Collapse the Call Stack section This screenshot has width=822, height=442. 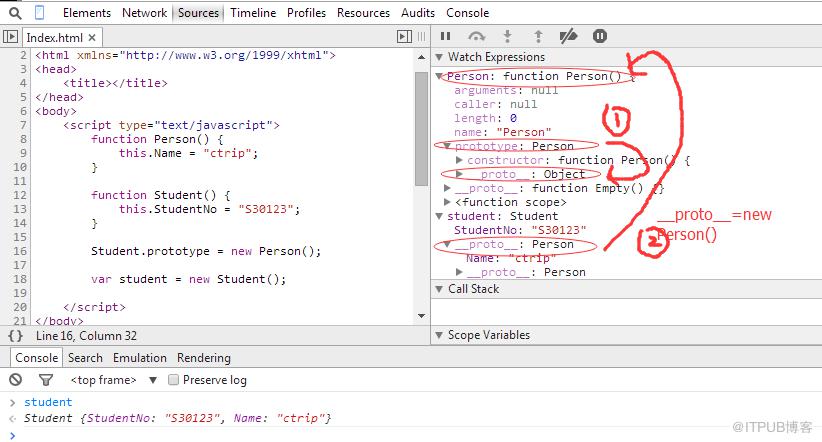(x=439, y=289)
